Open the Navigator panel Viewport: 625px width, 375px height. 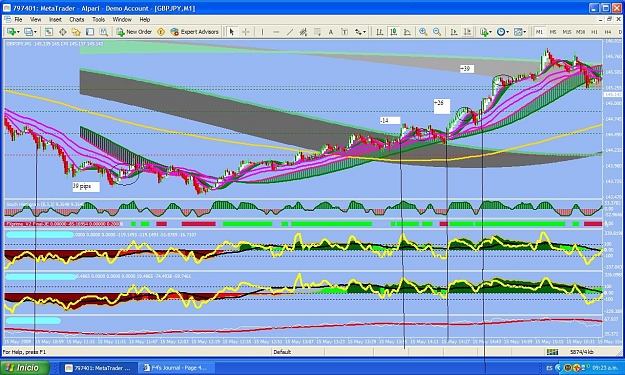pyautogui.click(x=76, y=32)
